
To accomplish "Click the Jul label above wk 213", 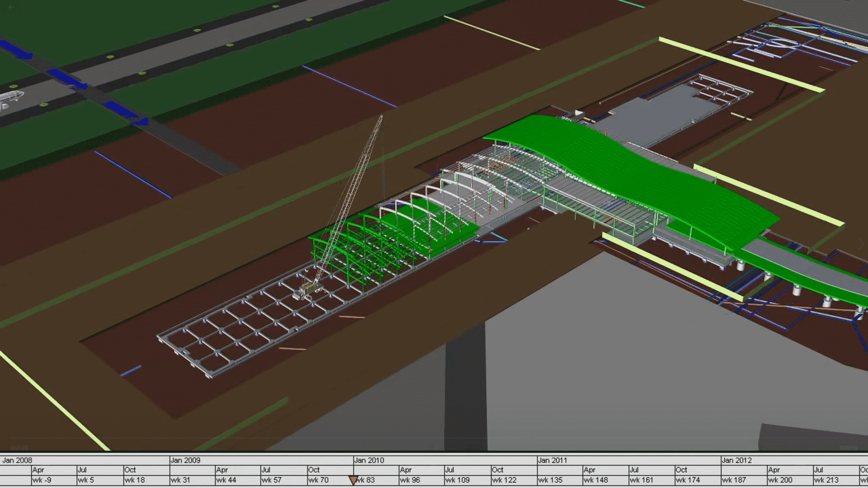I will point(819,470).
